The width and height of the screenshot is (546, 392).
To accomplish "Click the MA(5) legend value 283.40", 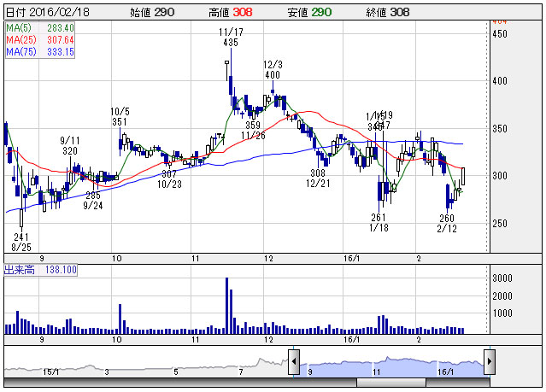I will tap(61, 28).
